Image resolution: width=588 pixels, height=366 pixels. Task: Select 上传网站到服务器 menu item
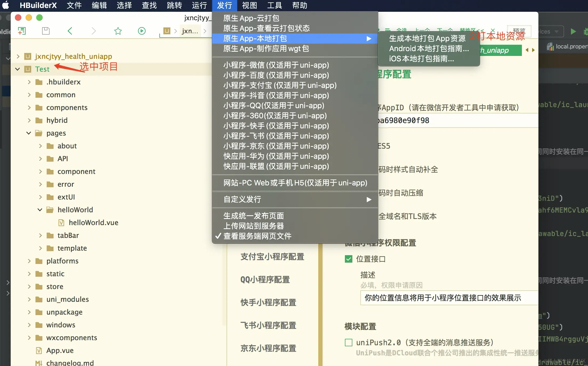tap(295, 226)
